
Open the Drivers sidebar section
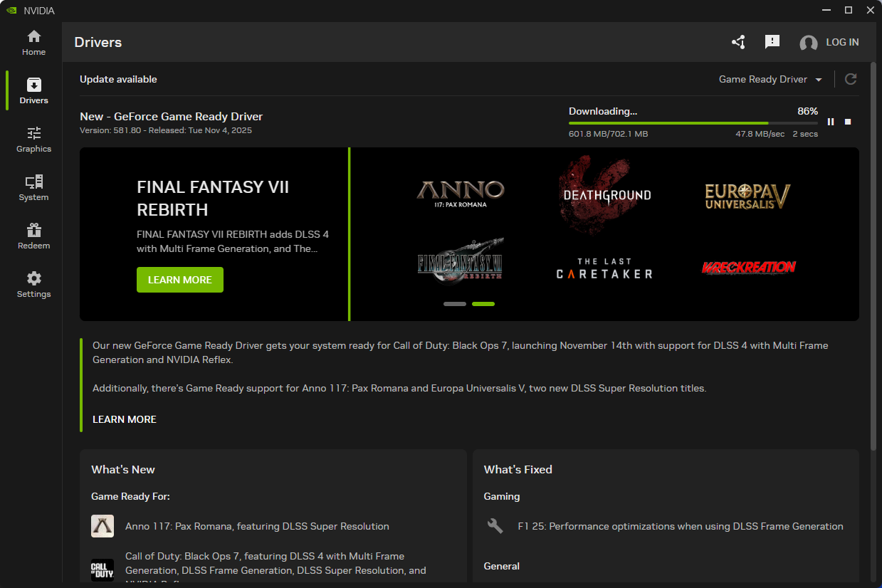pos(33,90)
